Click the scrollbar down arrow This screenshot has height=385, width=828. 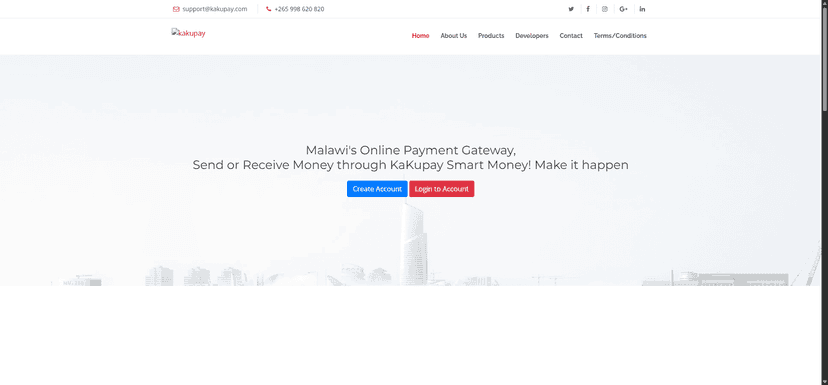[x=824, y=382]
